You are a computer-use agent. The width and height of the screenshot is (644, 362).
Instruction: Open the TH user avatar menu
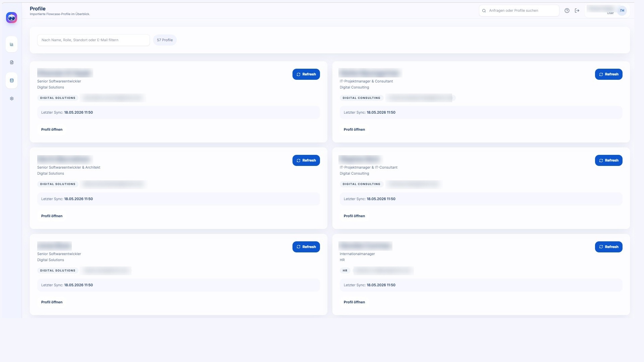point(622,10)
